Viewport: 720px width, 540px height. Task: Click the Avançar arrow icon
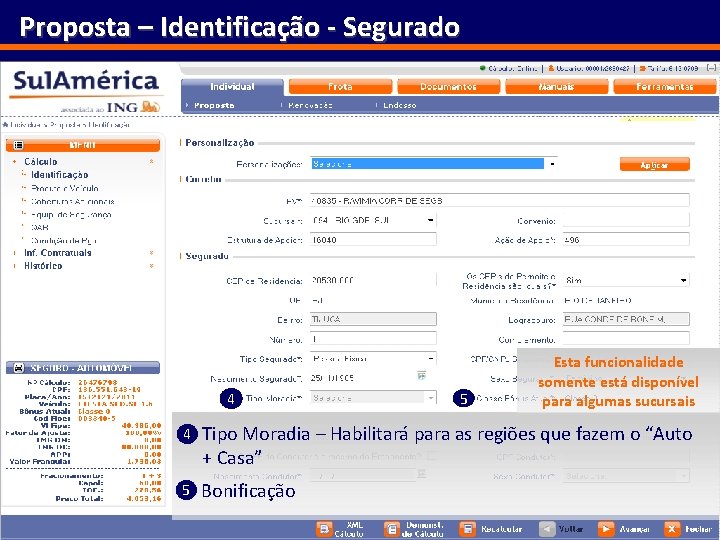click(606, 529)
